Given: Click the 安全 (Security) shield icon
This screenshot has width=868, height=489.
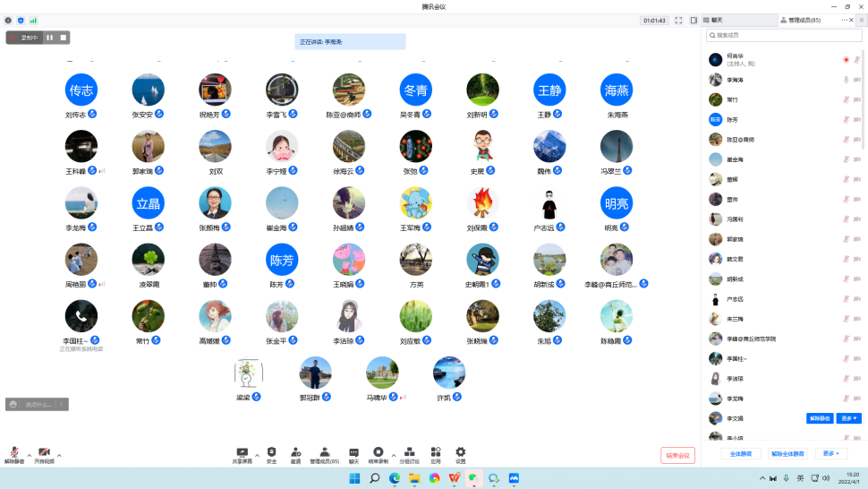Looking at the screenshot, I should (x=271, y=454).
